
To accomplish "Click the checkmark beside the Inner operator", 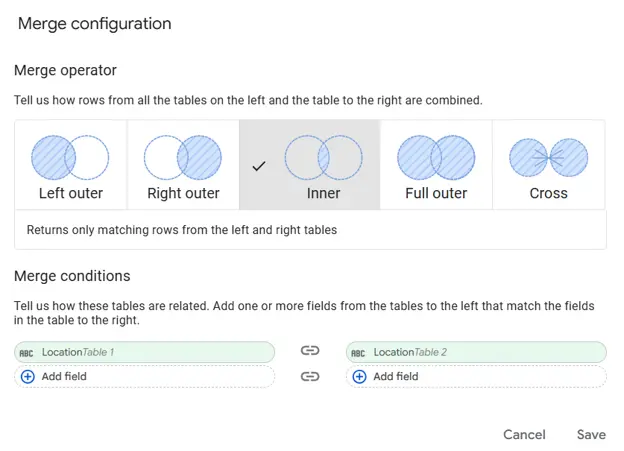I will tap(259, 166).
